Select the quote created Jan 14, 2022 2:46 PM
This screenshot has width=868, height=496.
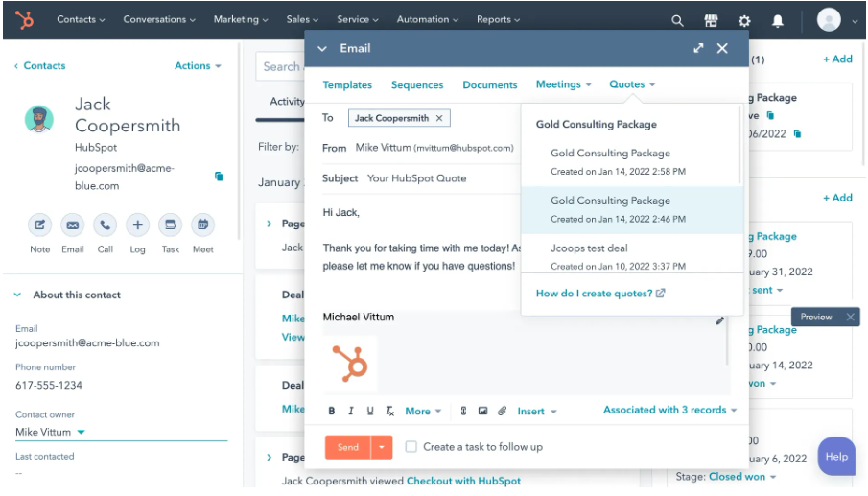click(631, 210)
